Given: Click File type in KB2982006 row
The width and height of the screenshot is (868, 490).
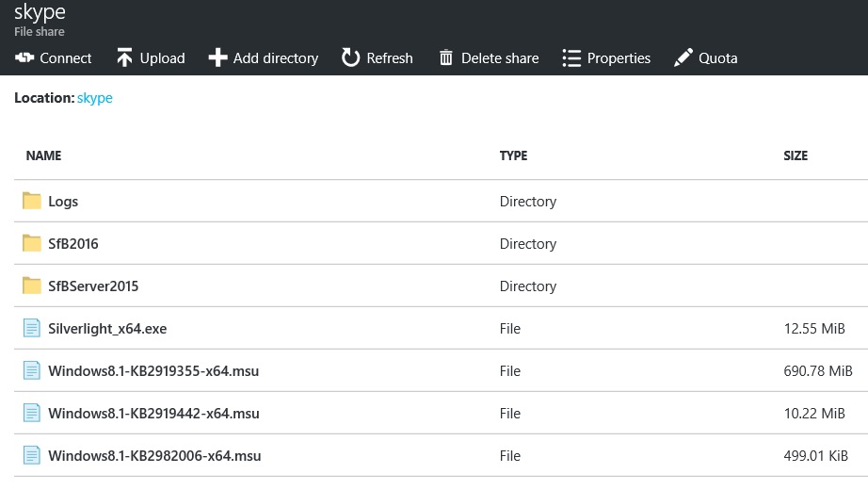Looking at the screenshot, I should point(510,456).
